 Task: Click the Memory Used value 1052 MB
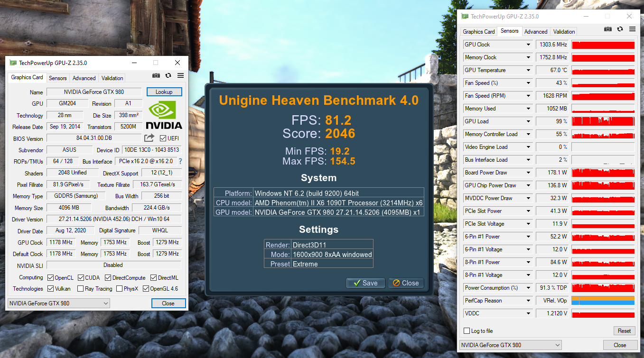click(x=552, y=109)
